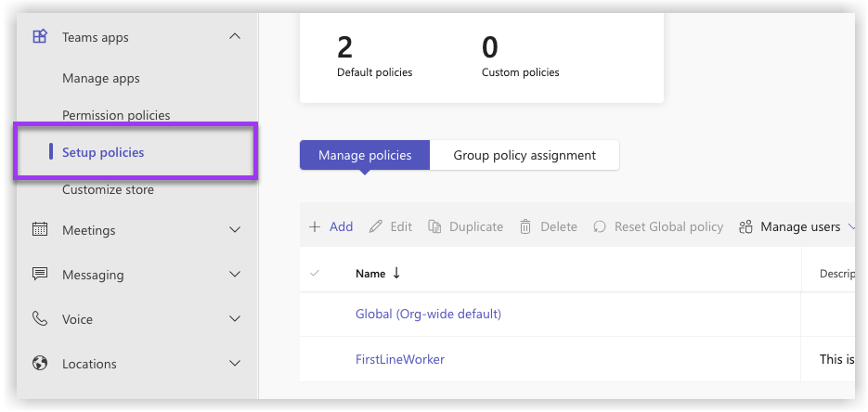The width and height of the screenshot is (868, 412).
Task: Expand the Voice section chevron
Action: pos(235,319)
